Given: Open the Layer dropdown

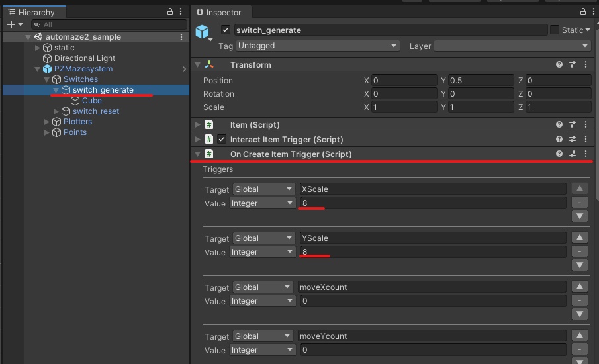Looking at the screenshot, I should (512, 46).
